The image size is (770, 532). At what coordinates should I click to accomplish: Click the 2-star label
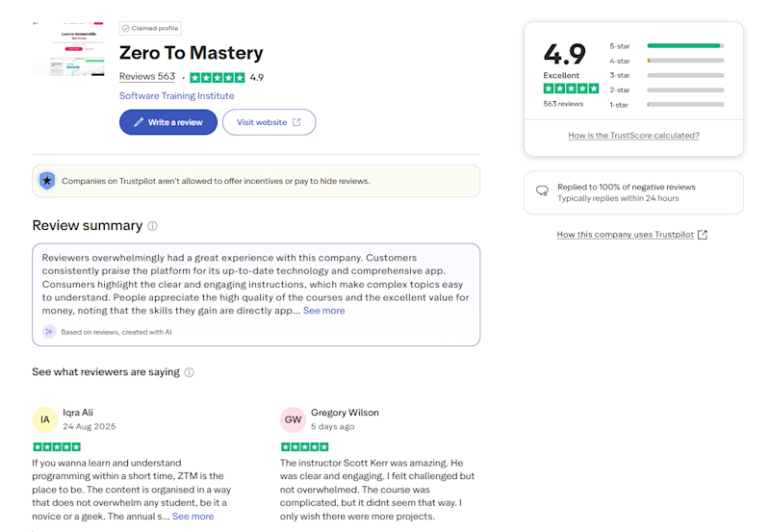pos(619,90)
